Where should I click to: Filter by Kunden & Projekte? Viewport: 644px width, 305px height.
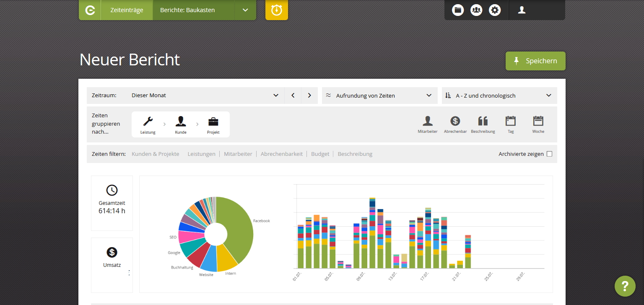point(155,154)
